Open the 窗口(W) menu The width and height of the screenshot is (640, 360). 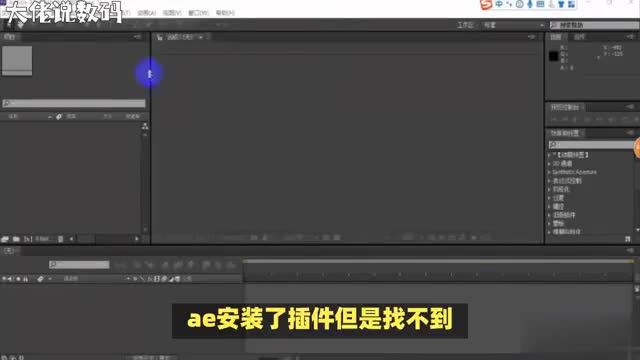coord(198,13)
